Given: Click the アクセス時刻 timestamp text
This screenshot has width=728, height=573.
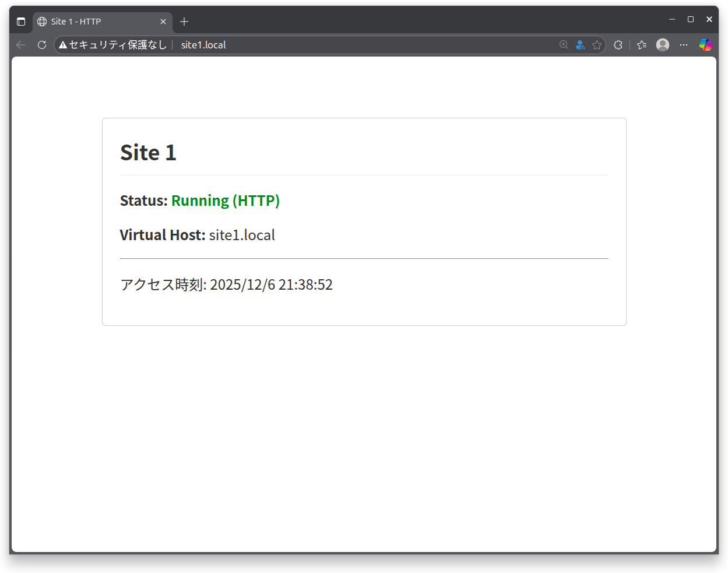Looking at the screenshot, I should 226,284.
